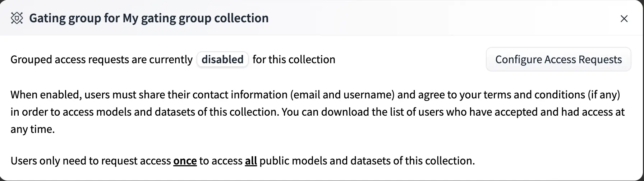
Task: Click the 'disabled' status badge
Action: click(222, 60)
